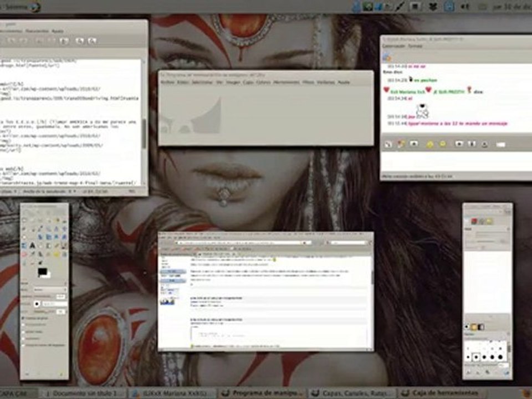Select the Airbrush tool in GIMP toolbox

32,254
